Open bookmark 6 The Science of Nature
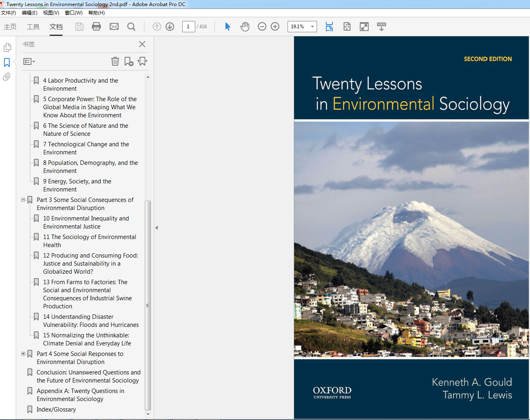Screen dimensions: 530x420 click(x=86, y=130)
